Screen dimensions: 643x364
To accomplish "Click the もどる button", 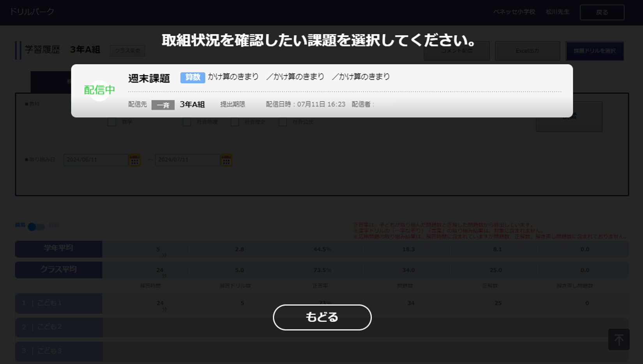I will [322, 317].
